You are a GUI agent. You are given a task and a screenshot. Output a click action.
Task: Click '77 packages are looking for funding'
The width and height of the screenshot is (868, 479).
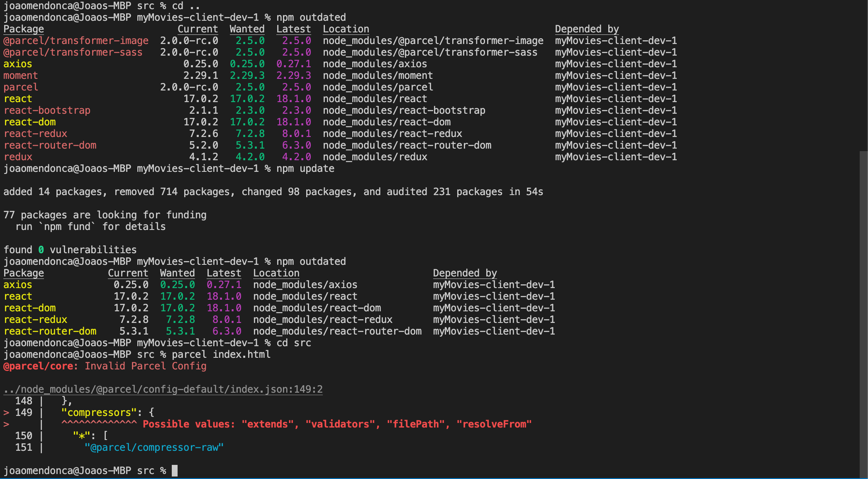105,215
